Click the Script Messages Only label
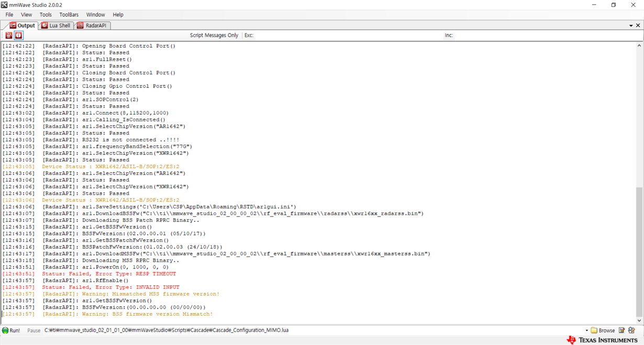 [x=214, y=35]
